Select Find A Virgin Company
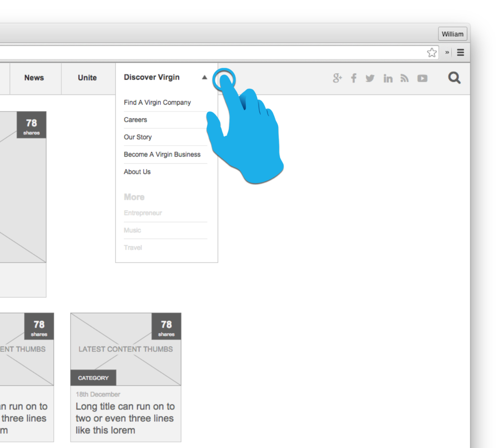498x448 pixels. [x=157, y=102]
